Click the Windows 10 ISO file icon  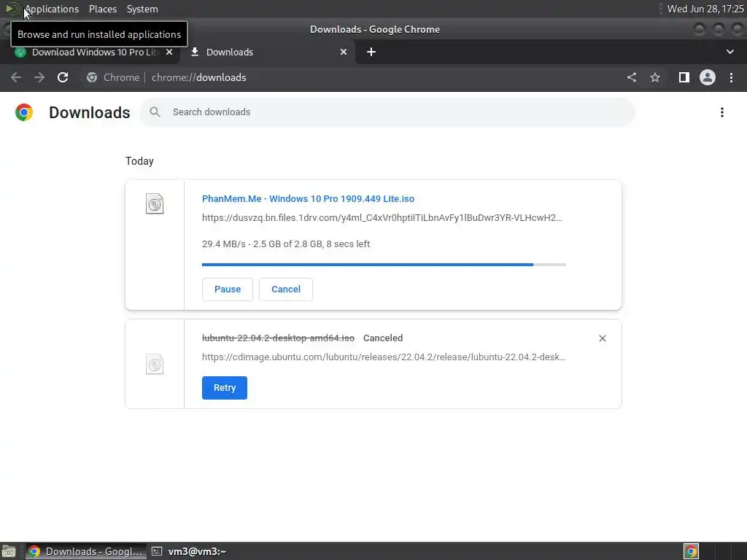pos(155,204)
